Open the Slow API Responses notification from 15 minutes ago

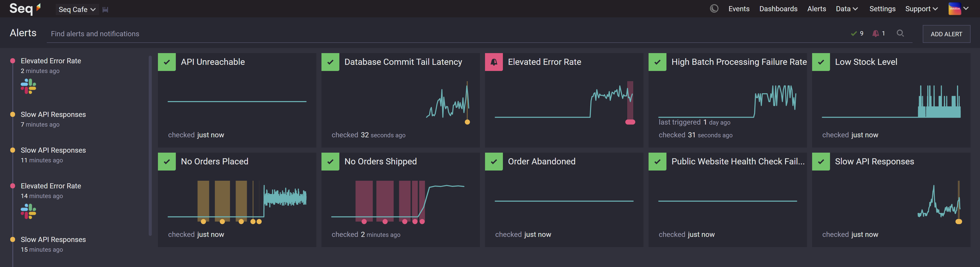tap(53, 239)
